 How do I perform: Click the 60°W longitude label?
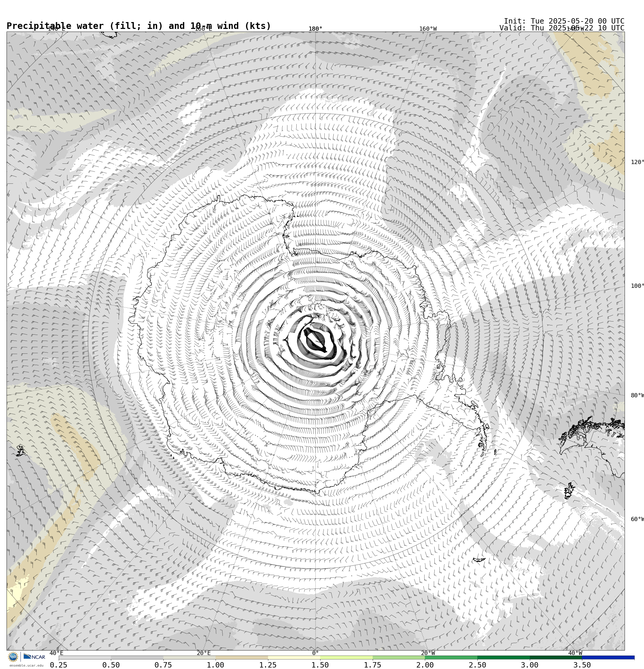coord(637,519)
